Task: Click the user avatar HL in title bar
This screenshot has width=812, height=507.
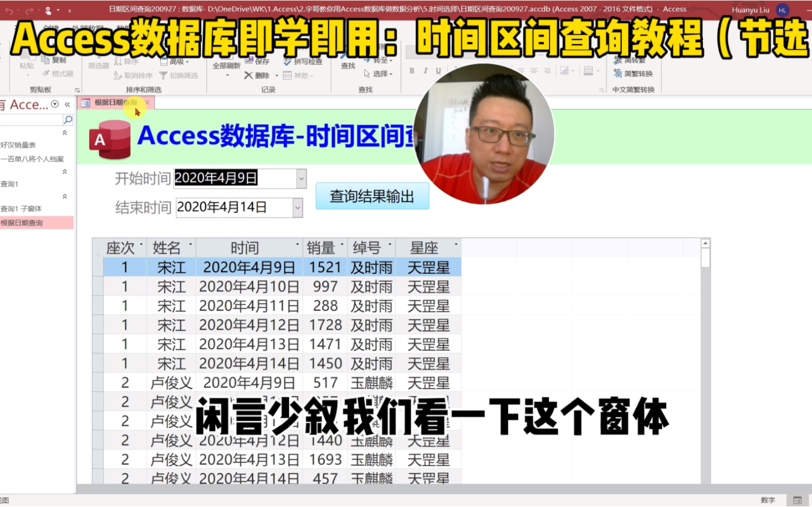Action: pyautogui.click(x=782, y=10)
